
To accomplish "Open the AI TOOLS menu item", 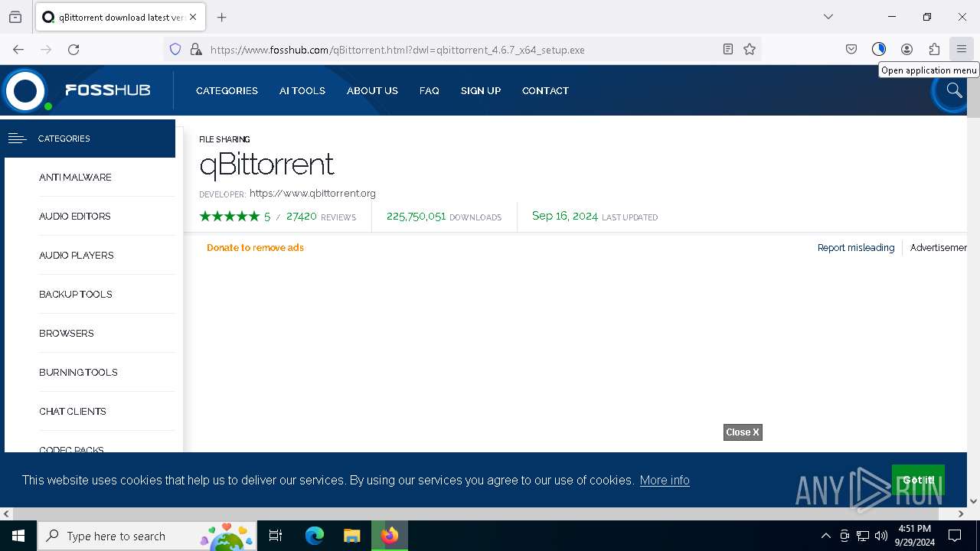I will 302,90.
